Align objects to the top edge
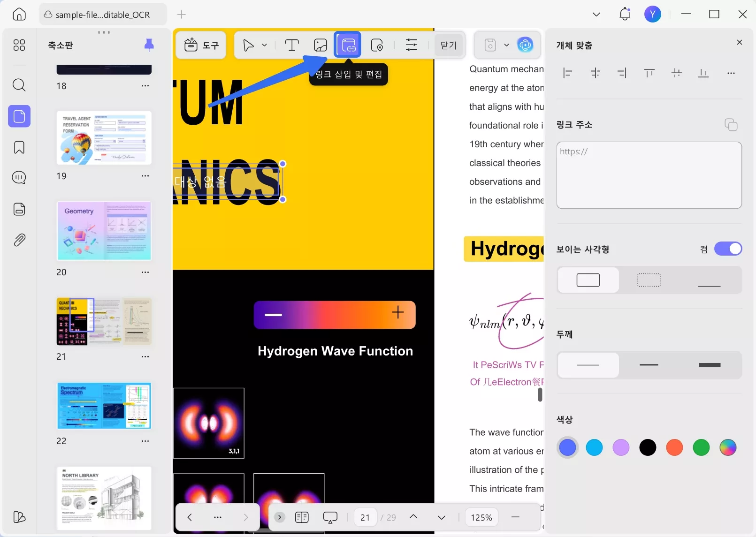The height and width of the screenshot is (537, 756). (x=649, y=73)
